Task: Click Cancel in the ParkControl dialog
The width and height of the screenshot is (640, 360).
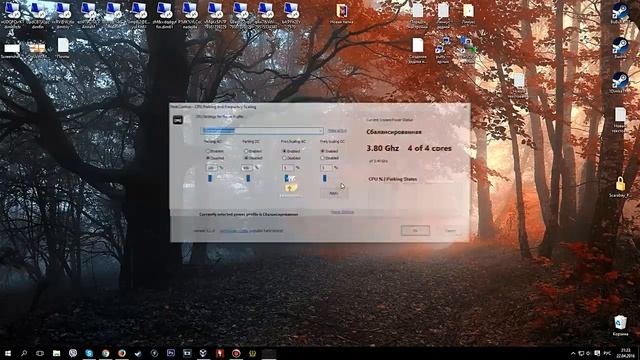Action: coord(451,231)
